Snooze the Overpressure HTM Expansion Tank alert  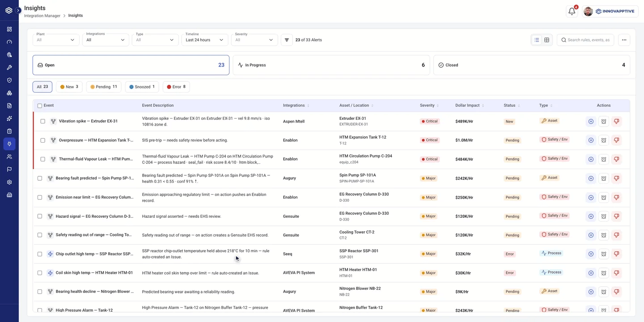click(x=604, y=140)
